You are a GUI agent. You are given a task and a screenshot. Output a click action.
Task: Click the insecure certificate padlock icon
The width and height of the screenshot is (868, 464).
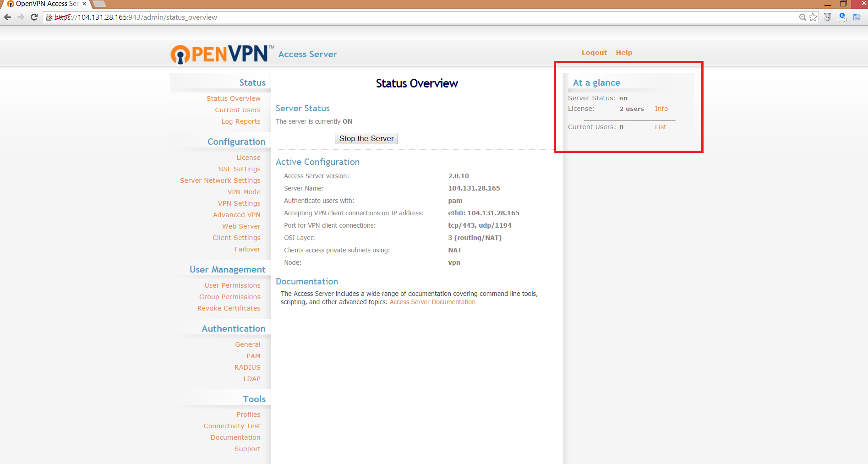point(49,17)
